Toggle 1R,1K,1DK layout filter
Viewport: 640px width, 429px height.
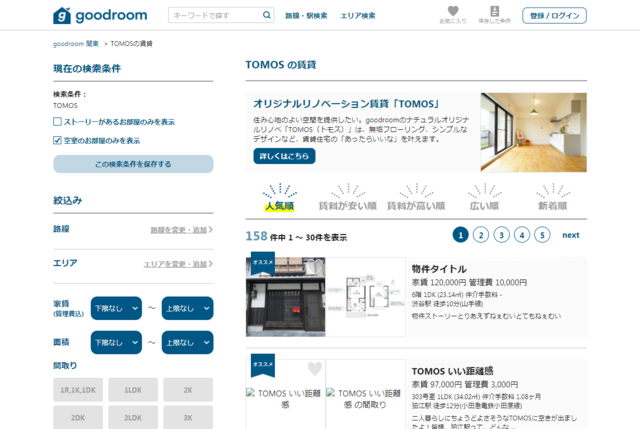click(x=78, y=390)
